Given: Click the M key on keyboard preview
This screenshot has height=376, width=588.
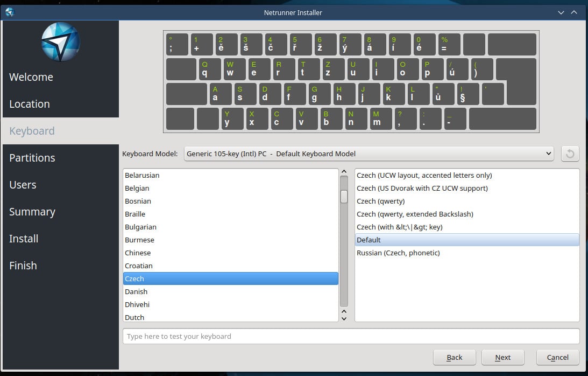Looking at the screenshot, I should click(381, 119).
